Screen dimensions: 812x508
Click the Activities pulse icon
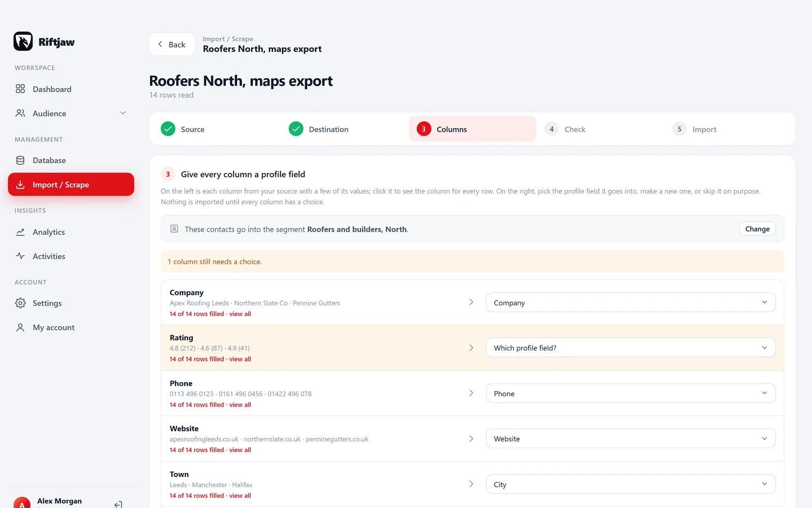click(20, 256)
